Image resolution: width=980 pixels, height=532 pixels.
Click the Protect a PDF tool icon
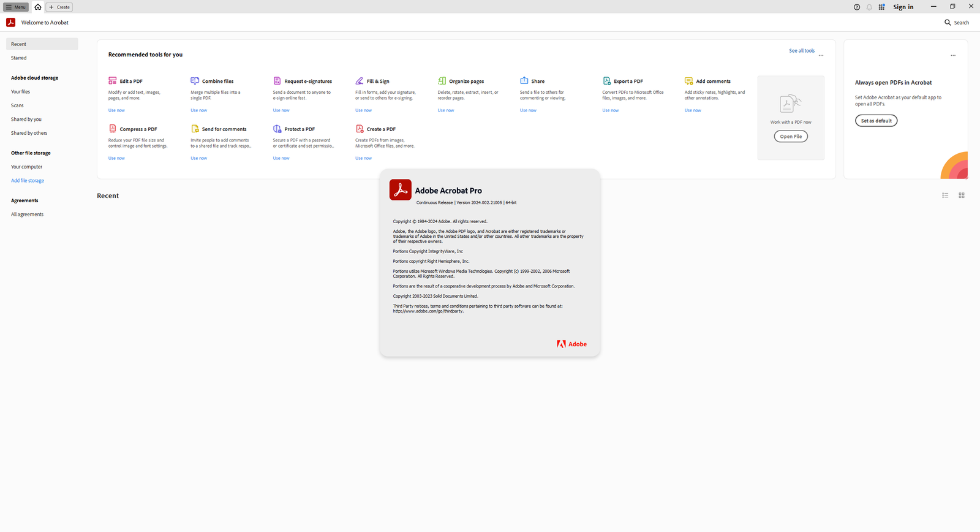277,129
